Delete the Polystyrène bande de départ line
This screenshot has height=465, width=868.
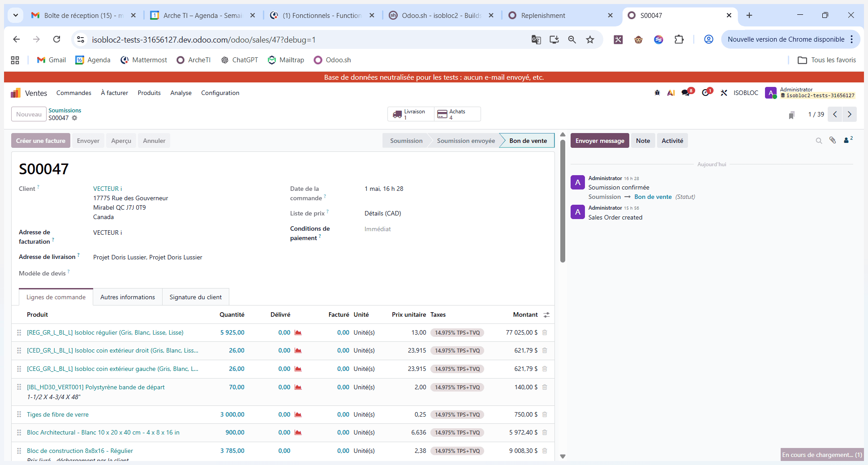click(x=545, y=387)
